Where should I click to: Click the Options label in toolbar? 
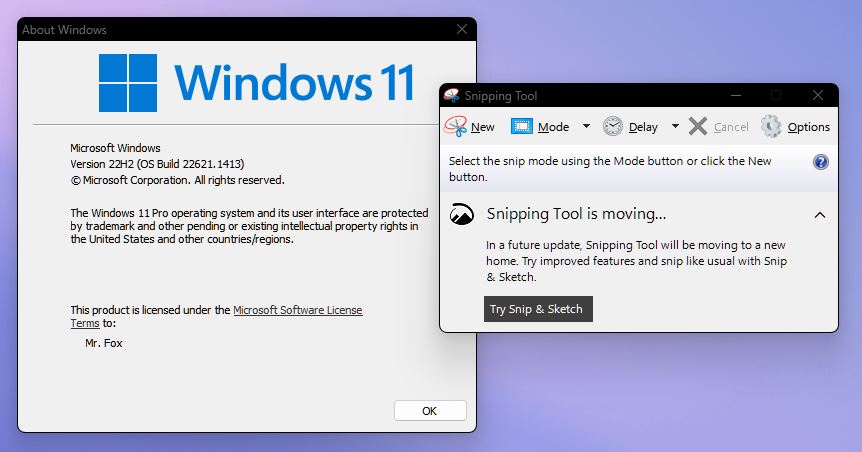pyautogui.click(x=809, y=127)
